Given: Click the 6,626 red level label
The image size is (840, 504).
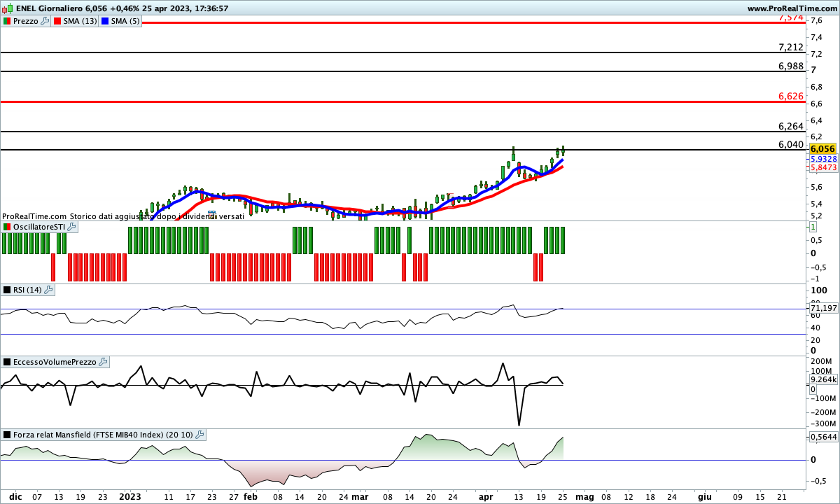Looking at the screenshot, I should pos(790,96).
